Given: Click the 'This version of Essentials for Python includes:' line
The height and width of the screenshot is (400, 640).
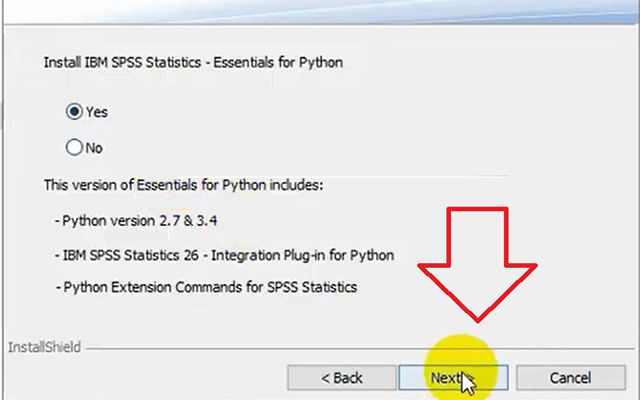Looking at the screenshot, I should point(183,185).
